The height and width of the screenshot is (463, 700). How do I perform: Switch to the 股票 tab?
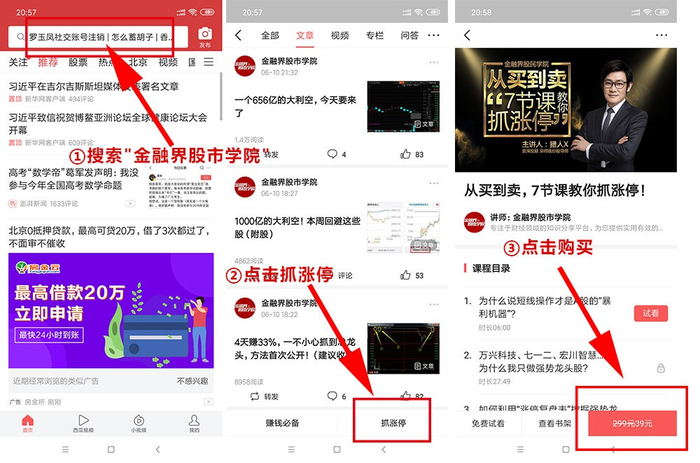(78, 62)
